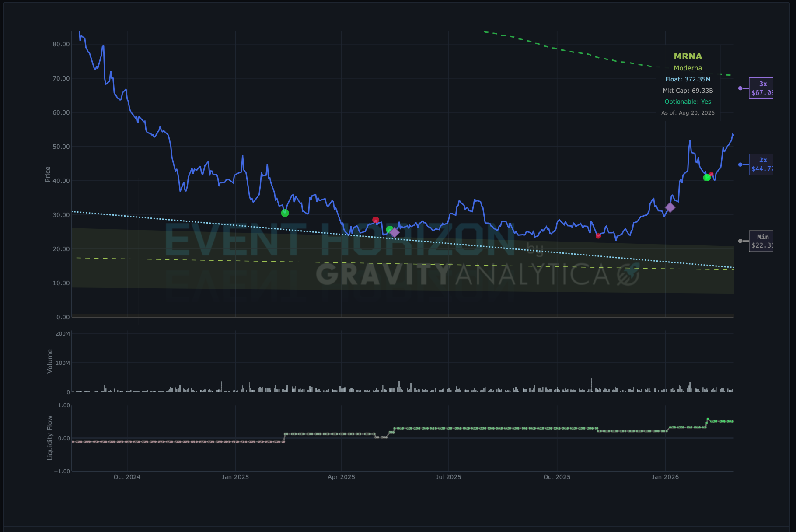Viewport: 796px width, 532px height.
Task: Select the Moderna company name
Action: coord(688,68)
